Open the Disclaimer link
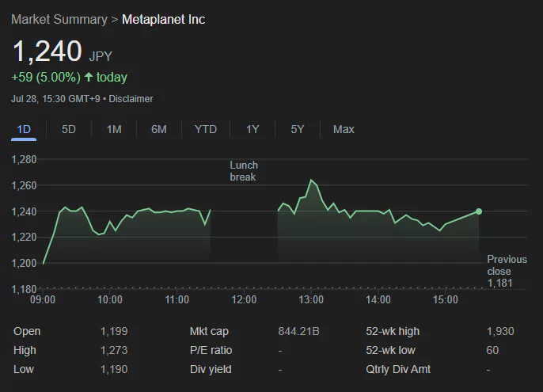Image resolution: width=543 pixels, height=392 pixels. [131, 99]
